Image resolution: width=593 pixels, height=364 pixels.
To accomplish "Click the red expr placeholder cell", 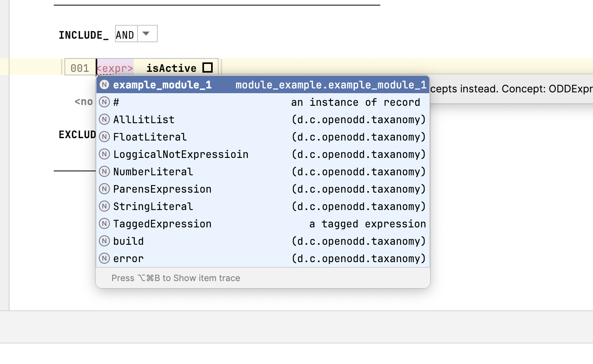I will (x=115, y=68).
